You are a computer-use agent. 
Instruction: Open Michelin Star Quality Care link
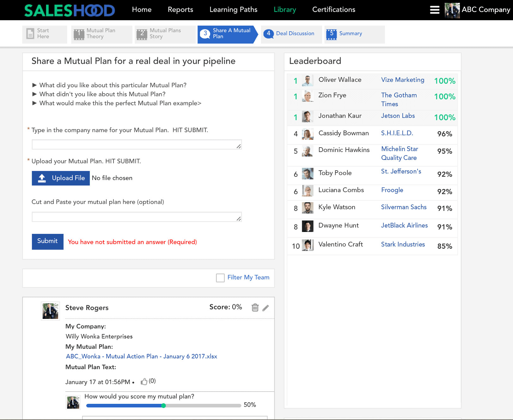400,153
